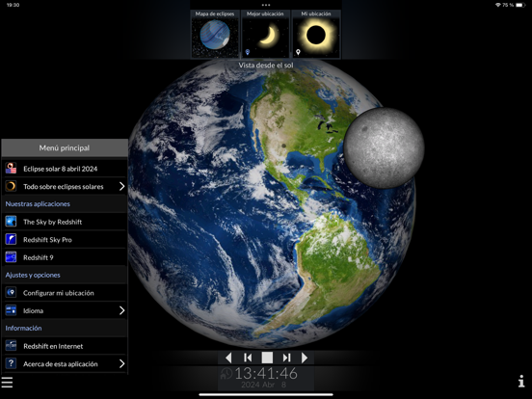
Task: Open Redshift Sky Pro
Action: [x=65, y=240]
